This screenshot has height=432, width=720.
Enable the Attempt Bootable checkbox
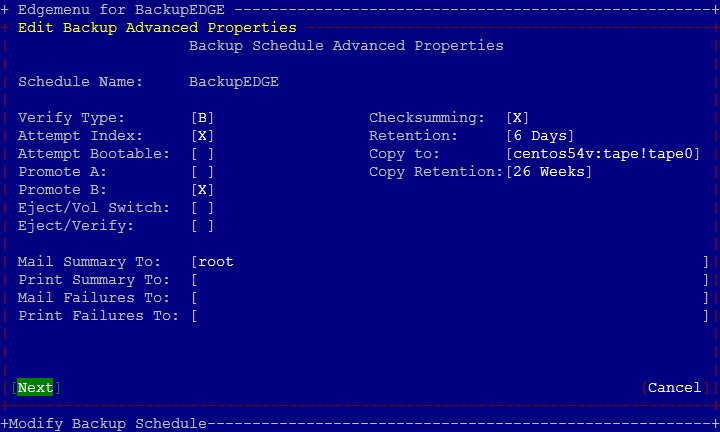202,153
